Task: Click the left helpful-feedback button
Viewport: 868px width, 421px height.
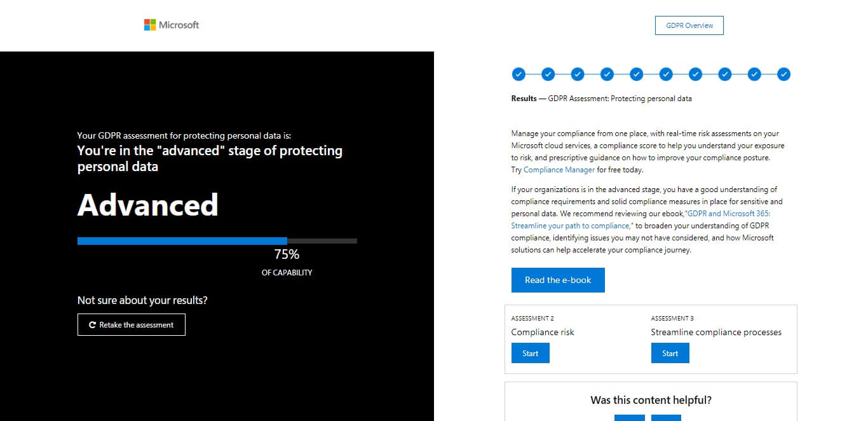Action: [x=629, y=418]
